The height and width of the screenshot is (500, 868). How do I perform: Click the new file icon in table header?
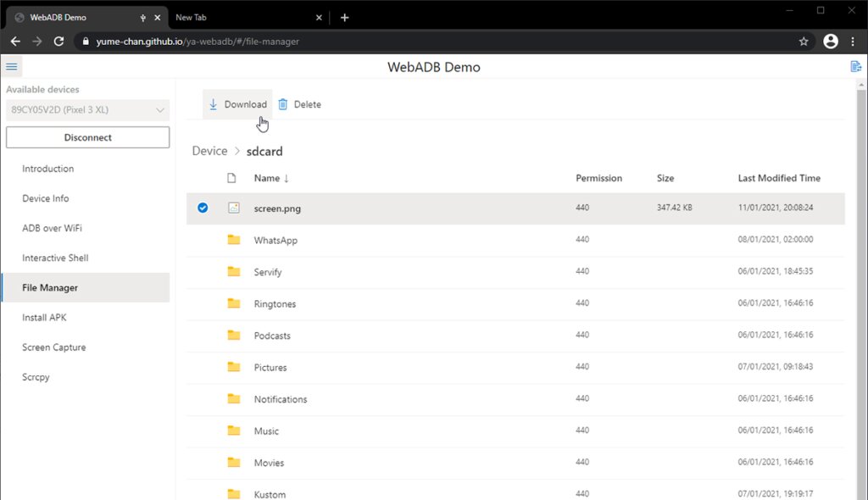point(231,178)
